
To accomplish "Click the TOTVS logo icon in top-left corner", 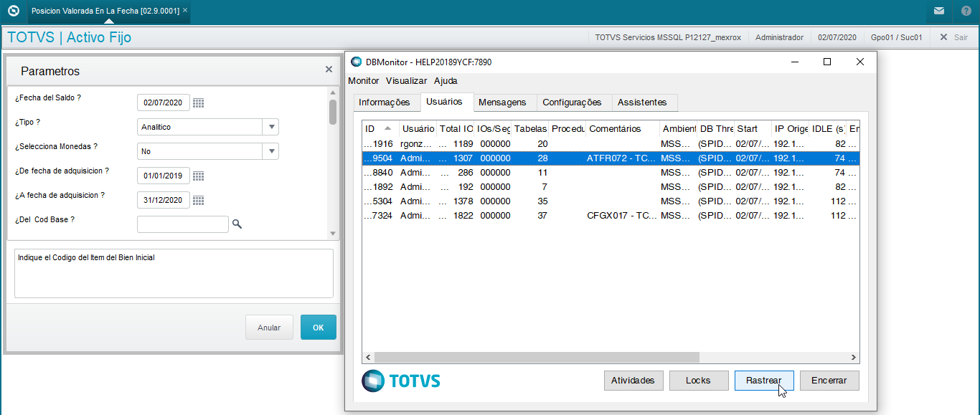I will [x=13, y=11].
